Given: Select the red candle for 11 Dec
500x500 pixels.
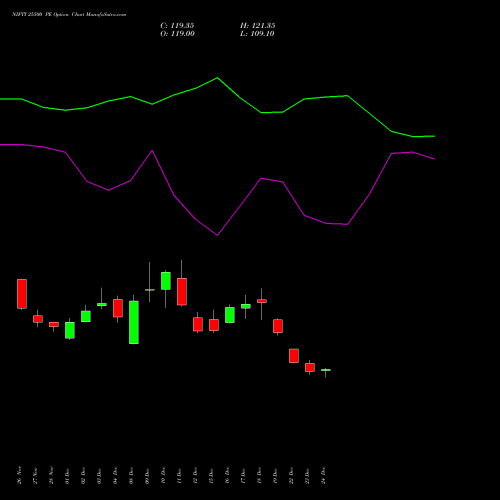Looking at the screenshot, I should click(182, 291).
